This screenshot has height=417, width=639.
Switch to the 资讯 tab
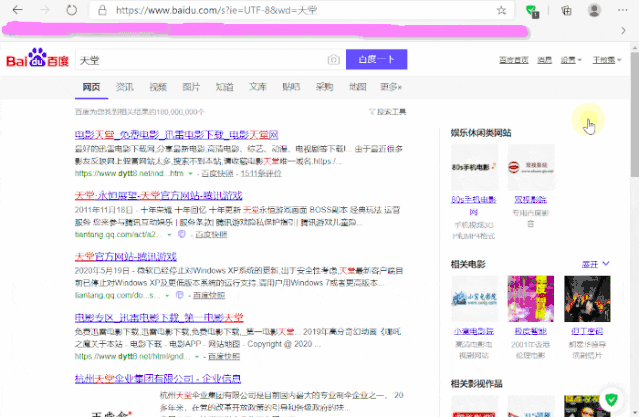[x=125, y=87]
